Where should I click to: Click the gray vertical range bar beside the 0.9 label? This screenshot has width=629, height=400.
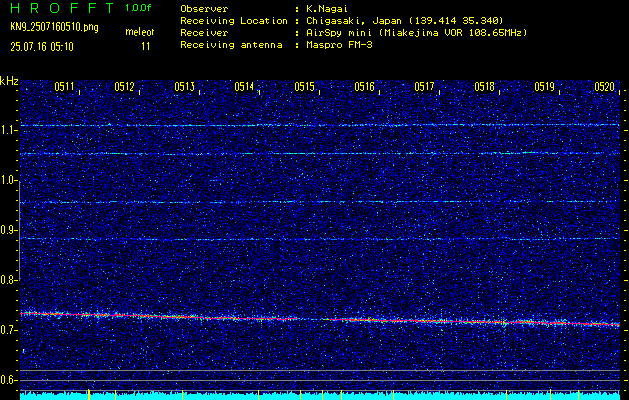pos(19,231)
